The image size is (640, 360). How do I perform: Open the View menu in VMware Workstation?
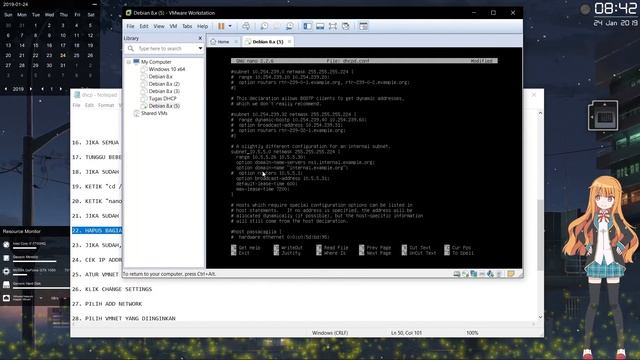pyautogui.click(x=159, y=26)
